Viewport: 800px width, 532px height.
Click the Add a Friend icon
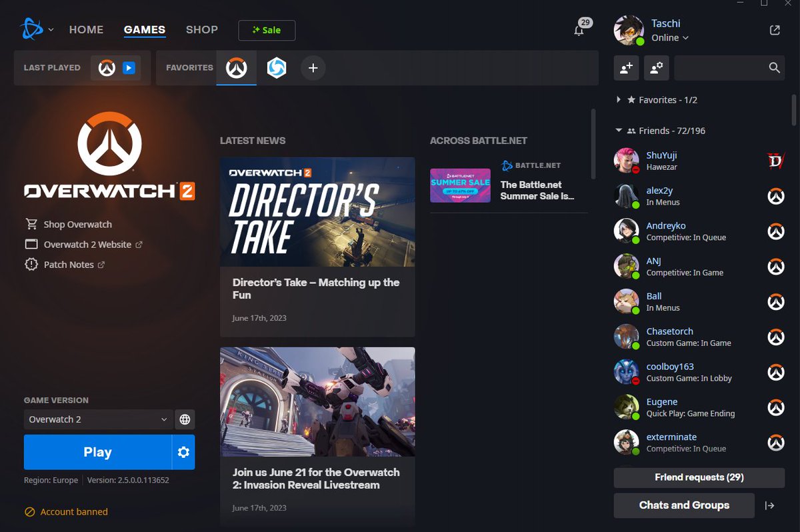pyautogui.click(x=627, y=68)
